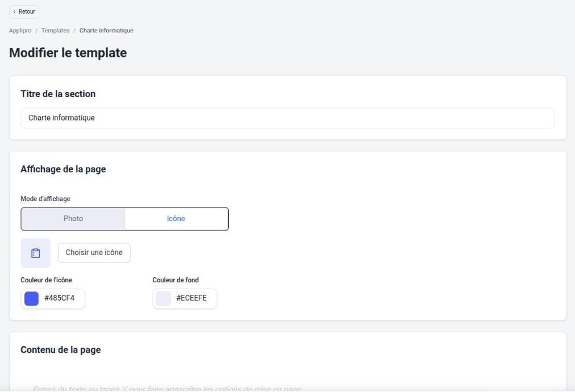
Task: Go to the Templates breadcrumb
Action: click(55, 31)
